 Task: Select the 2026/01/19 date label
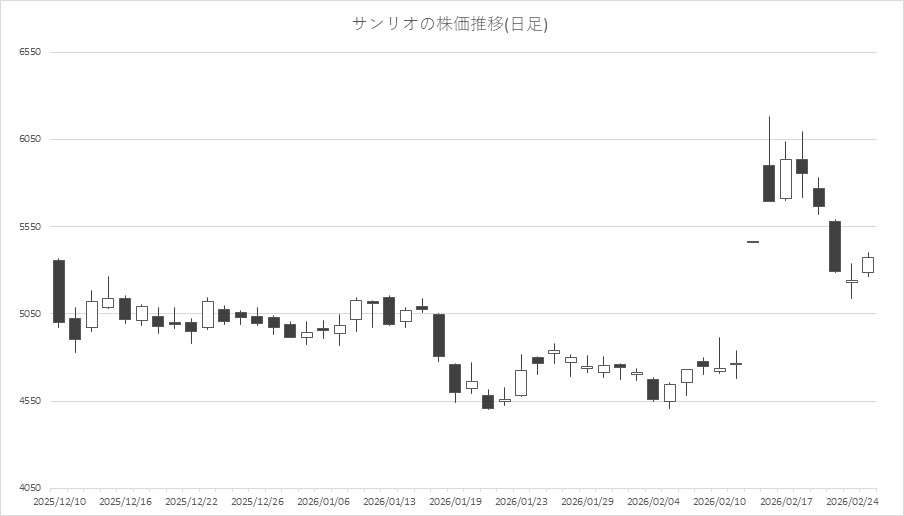(455, 500)
